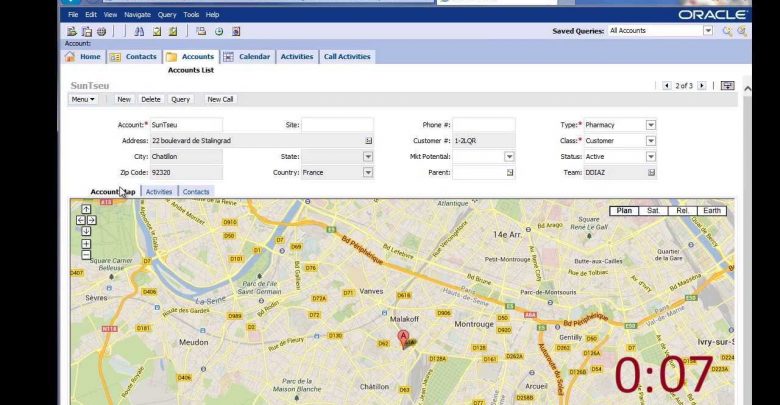Expand the Type dropdown showing Pharmacy
The image size is (780, 405).
coord(651,125)
